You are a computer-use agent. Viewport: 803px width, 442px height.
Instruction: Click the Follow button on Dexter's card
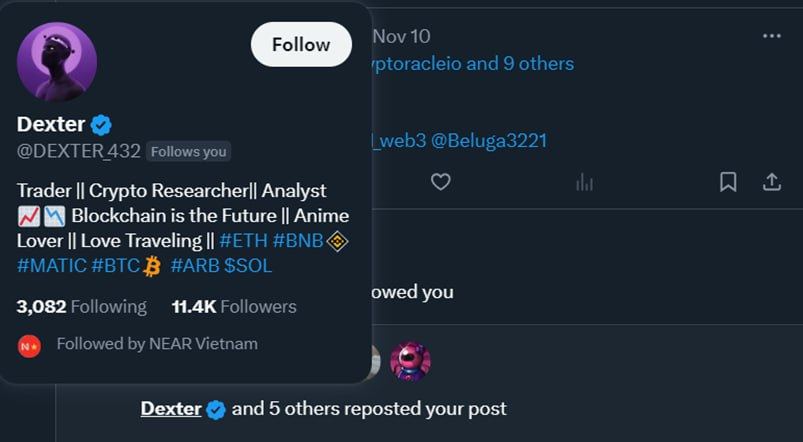tap(300, 45)
